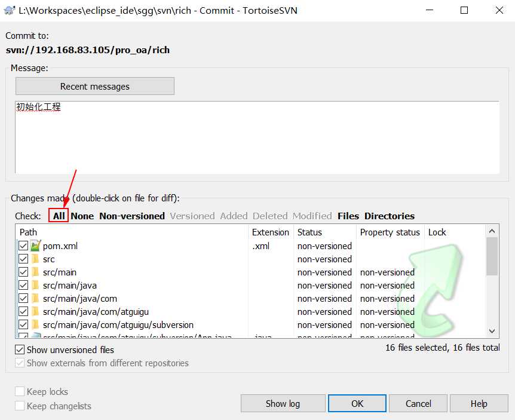
Task: Click the folder icon for src/main/java/com/atguigu/subversion
Action: [35, 325]
